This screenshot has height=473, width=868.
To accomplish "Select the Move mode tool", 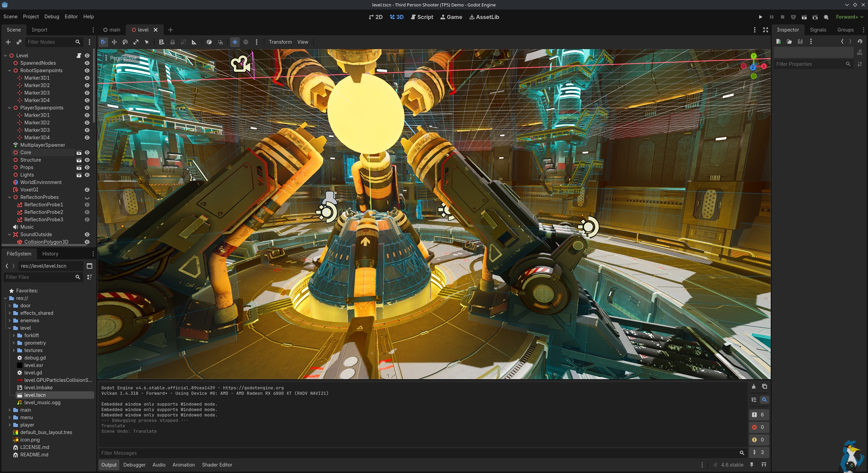I will click(x=114, y=42).
